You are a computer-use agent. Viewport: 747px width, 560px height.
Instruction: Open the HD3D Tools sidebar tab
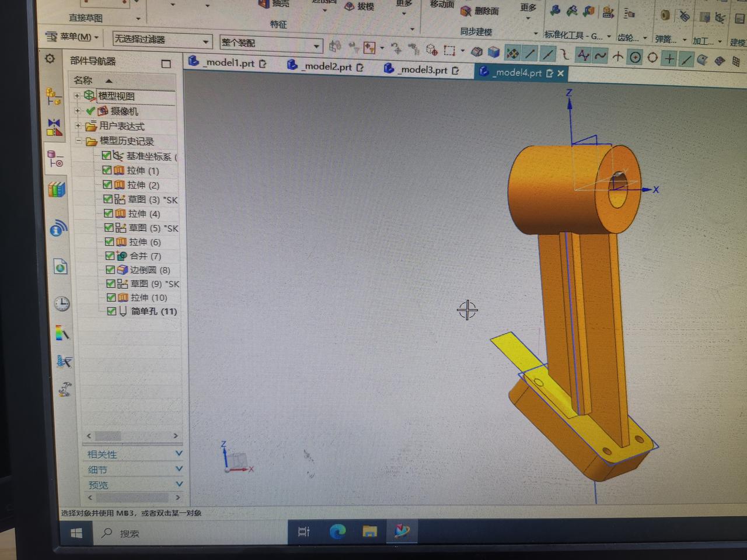point(58,228)
